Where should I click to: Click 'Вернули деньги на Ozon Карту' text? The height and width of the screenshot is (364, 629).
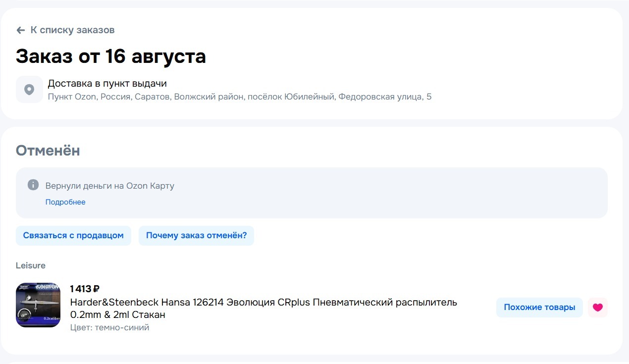pos(110,186)
